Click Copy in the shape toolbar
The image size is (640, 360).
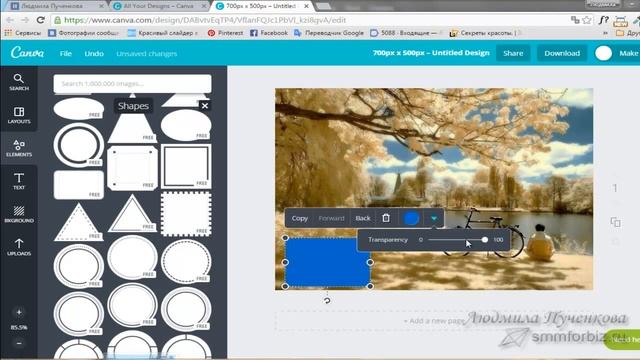point(300,218)
